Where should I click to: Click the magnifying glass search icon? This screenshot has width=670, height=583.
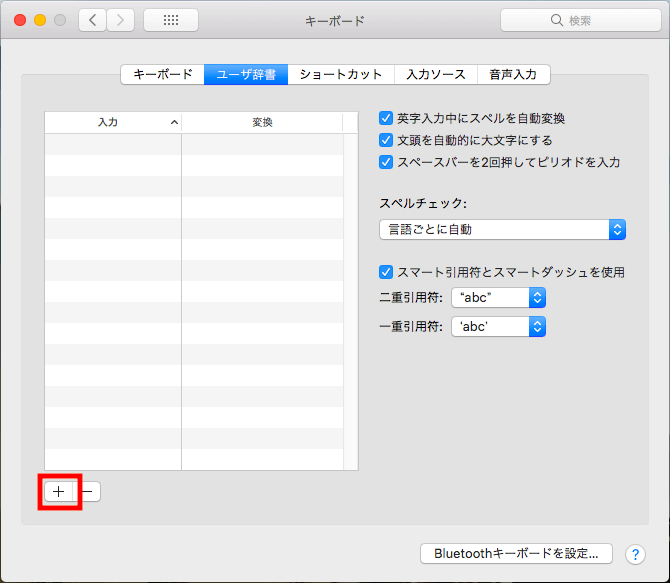pyautogui.click(x=557, y=20)
